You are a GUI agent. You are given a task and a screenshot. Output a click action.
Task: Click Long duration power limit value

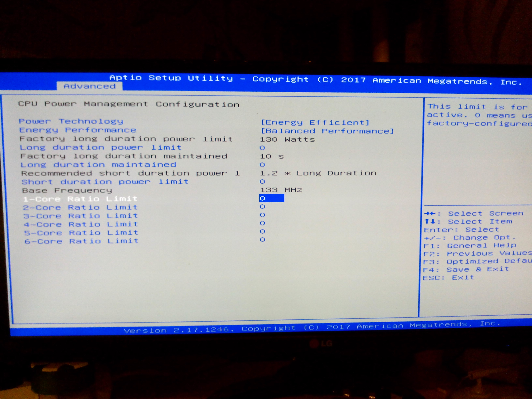[262, 148]
